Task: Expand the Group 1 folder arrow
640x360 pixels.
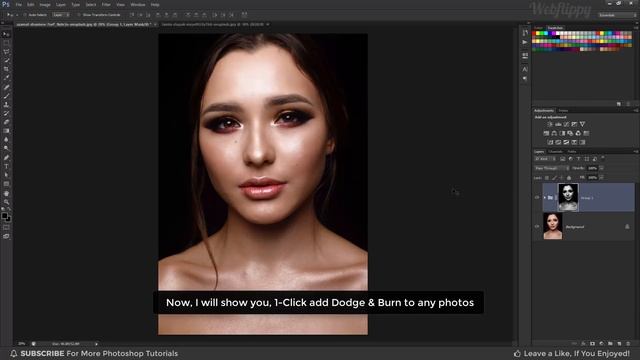Action: click(544, 198)
